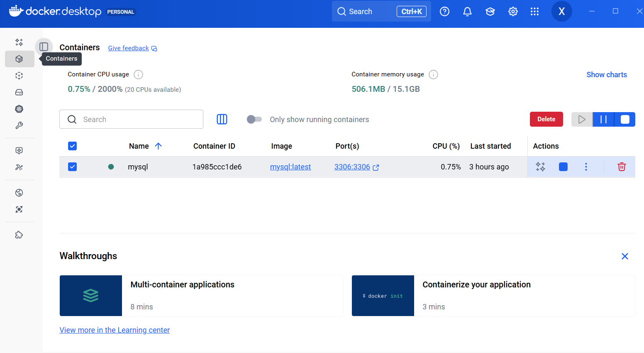
Task: Open the help question mark icon
Action: (444, 12)
